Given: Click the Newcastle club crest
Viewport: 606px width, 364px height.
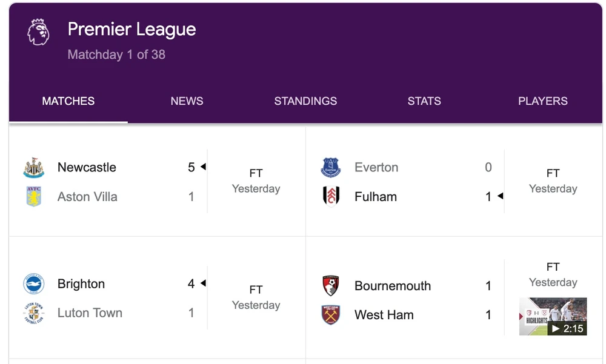Looking at the screenshot, I should click(x=34, y=168).
